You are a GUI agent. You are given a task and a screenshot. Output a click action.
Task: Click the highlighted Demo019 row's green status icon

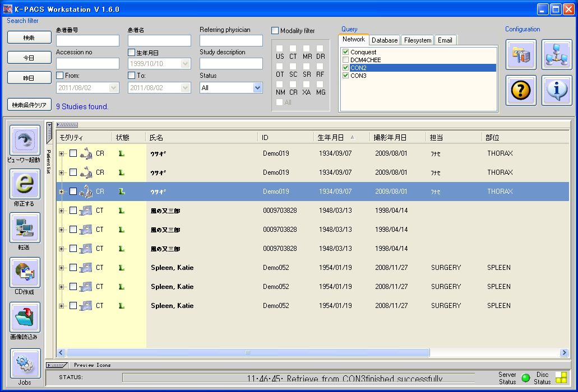pyautogui.click(x=122, y=192)
